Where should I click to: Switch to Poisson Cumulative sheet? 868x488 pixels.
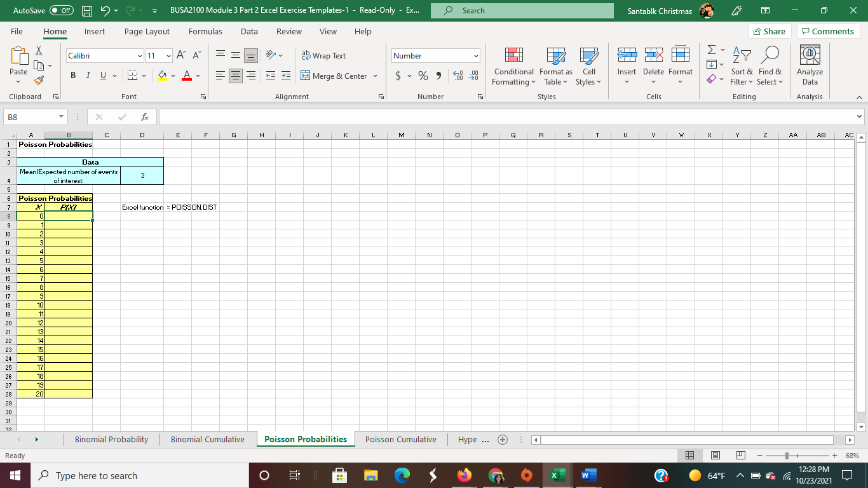(401, 439)
